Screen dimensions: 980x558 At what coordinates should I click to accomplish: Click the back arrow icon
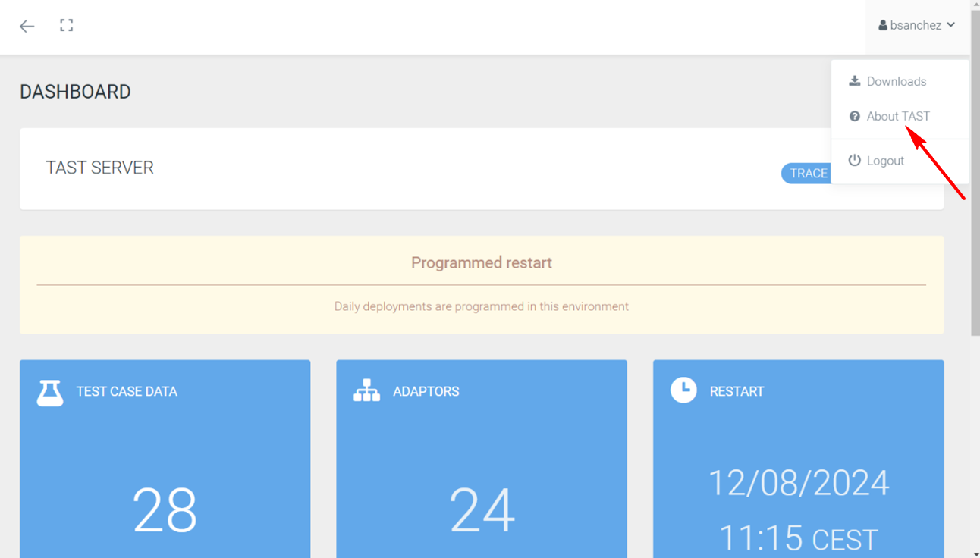click(x=27, y=27)
